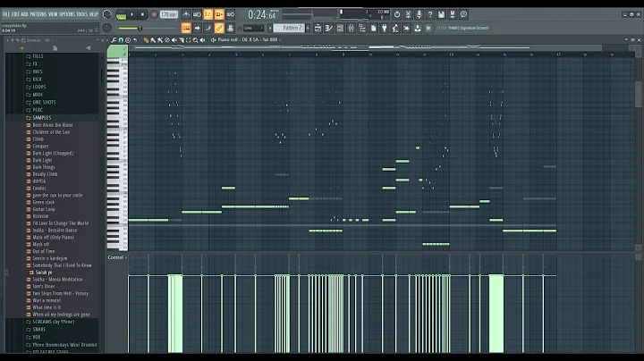Click the tempo tapper icon
Viewport: 644px width, 361px height.
pyautogui.click(x=395, y=28)
